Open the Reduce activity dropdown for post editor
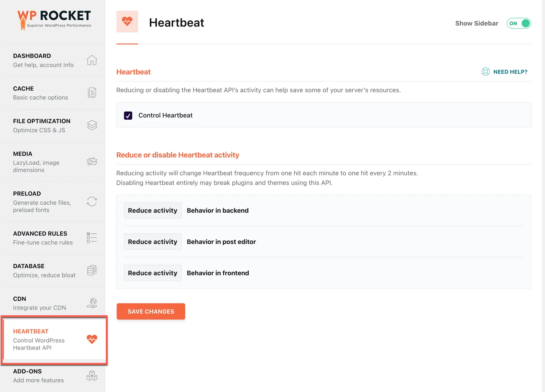 tap(153, 241)
